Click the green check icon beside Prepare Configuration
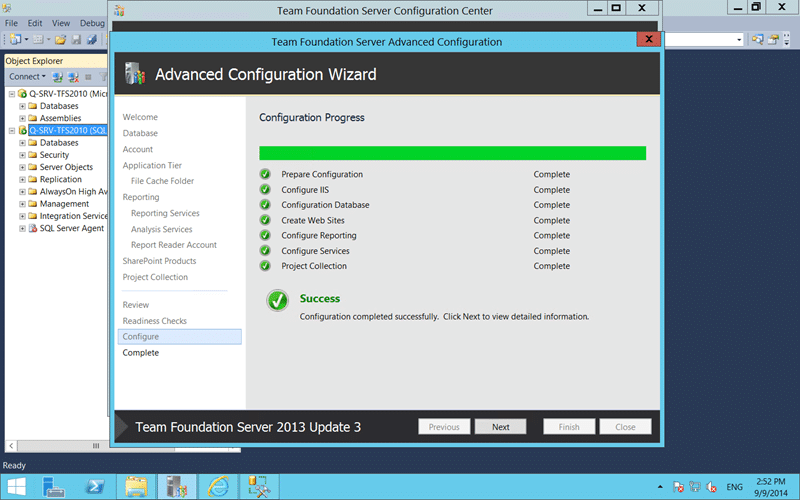800x500 pixels. pos(265,174)
